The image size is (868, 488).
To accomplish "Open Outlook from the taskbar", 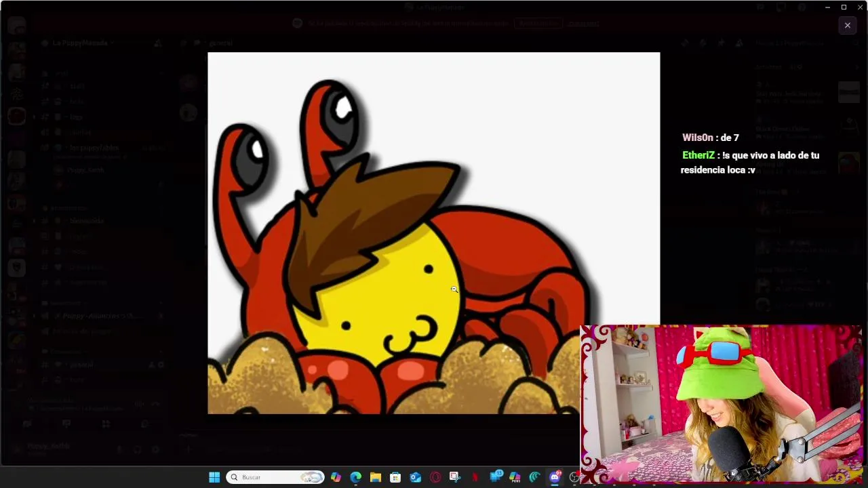I will click(x=416, y=477).
